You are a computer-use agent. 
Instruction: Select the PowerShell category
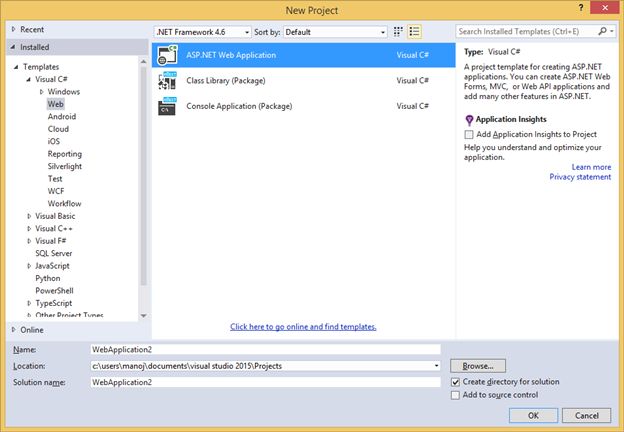click(x=54, y=291)
